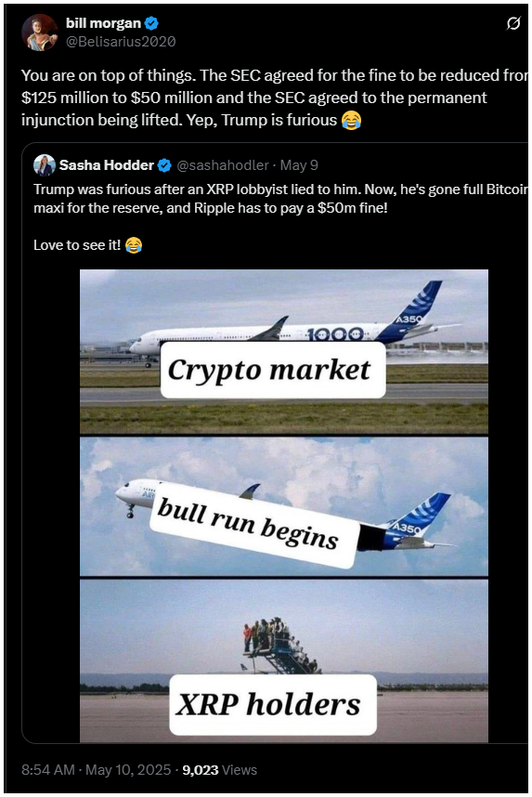
Task: Click the laughing emoji after 'Love to see it!'
Action: click(x=133, y=245)
